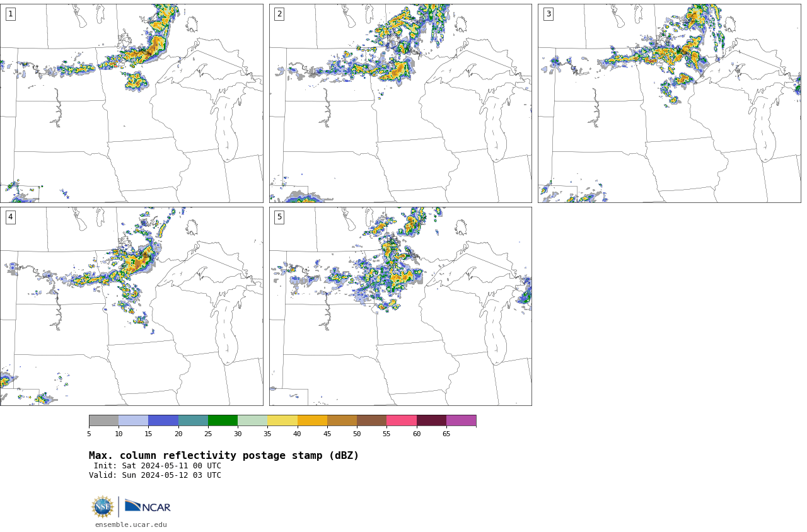Click the panel number 5 label box

point(279,217)
